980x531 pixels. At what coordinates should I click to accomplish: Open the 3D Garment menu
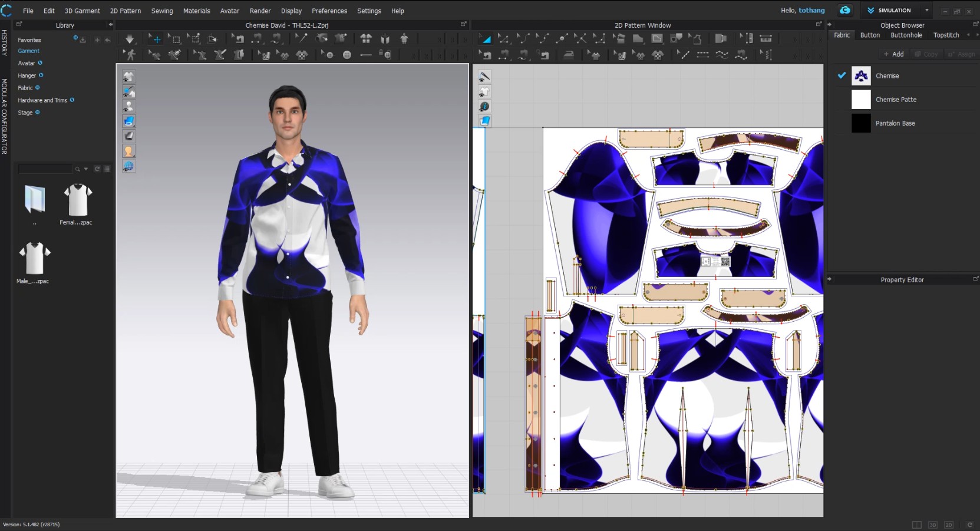[82, 11]
